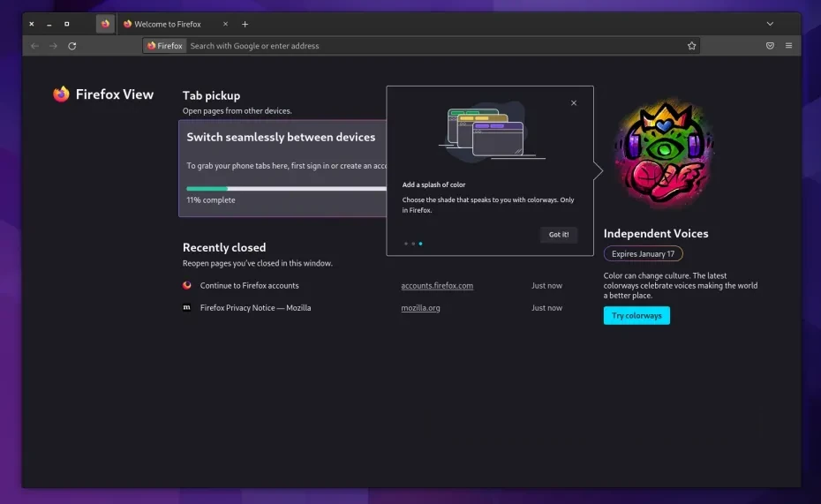Dismiss the colorways tooltip with X
This screenshot has height=504, width=821.
574,103
